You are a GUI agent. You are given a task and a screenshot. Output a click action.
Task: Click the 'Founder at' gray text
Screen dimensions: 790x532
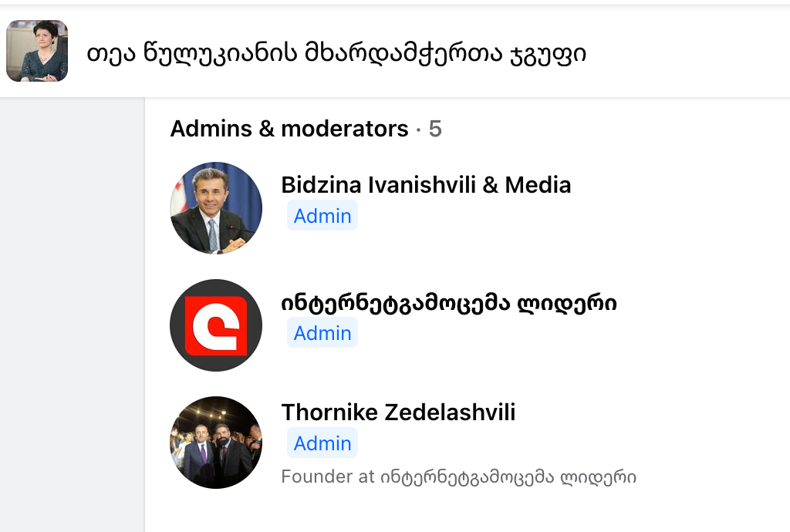point(328,476)
